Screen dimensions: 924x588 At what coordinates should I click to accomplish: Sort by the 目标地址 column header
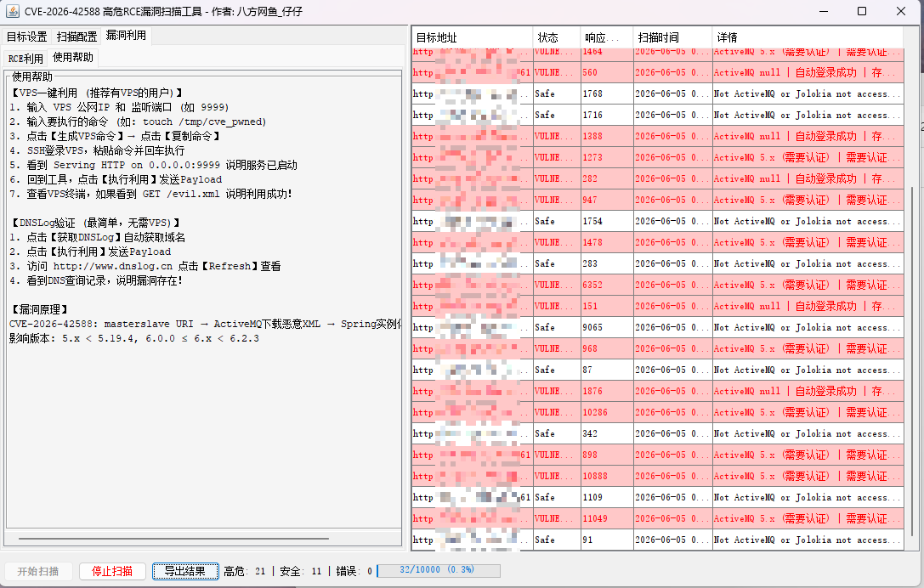coord(472,37)
